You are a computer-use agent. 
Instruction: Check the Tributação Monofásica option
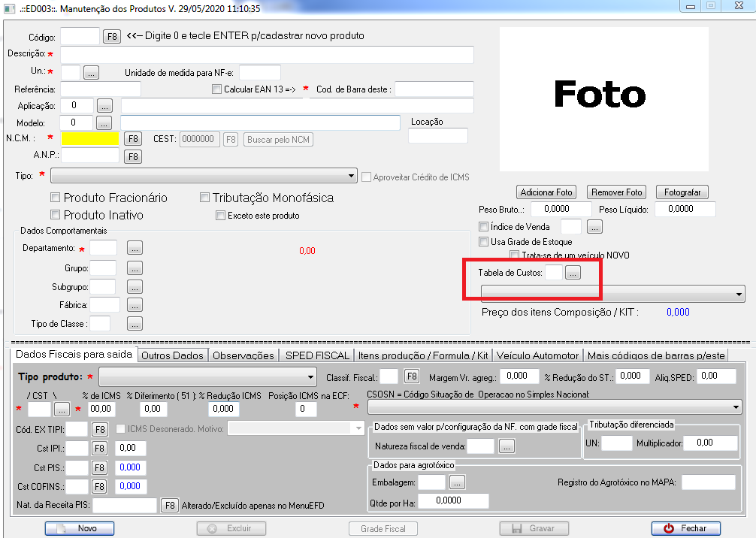click(x=204, y=198)
